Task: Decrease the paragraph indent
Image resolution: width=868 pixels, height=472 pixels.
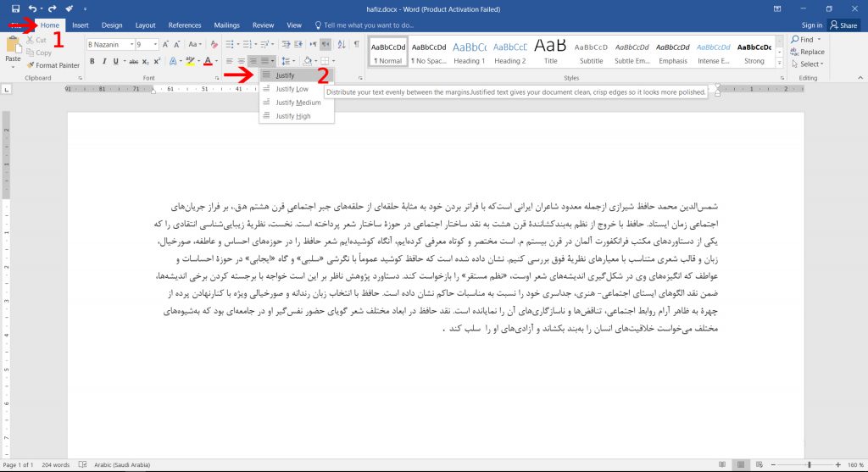Action: (286, 44)
